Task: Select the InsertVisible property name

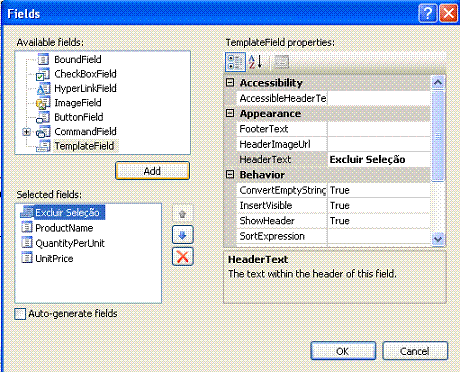Action: click(266, 206)
